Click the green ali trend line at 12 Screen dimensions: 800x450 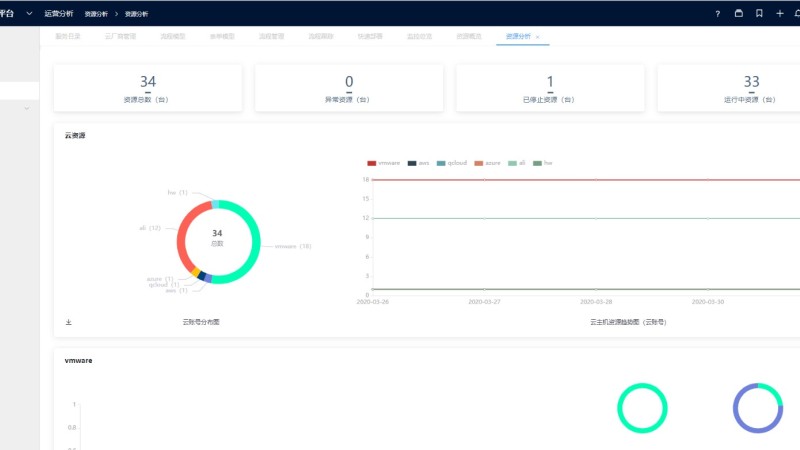[586, 218]
